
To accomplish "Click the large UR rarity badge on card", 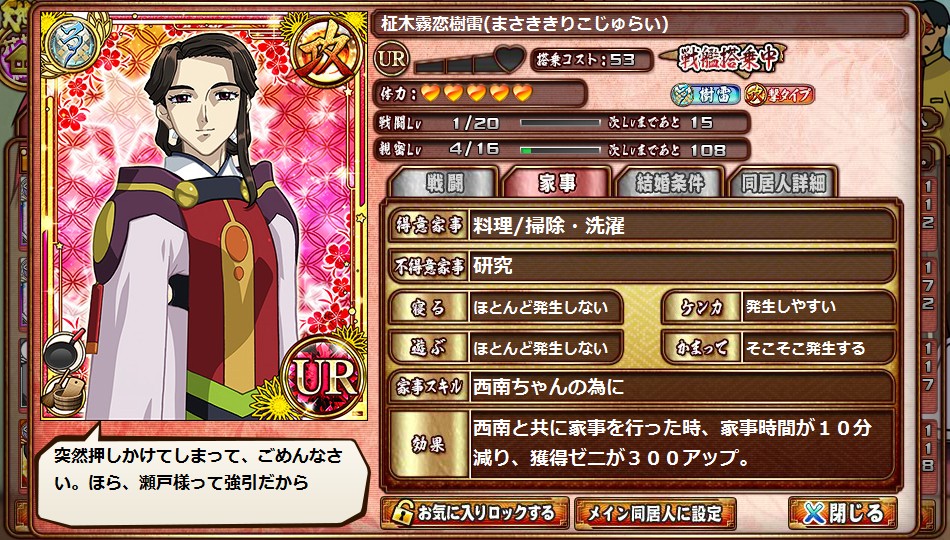I will pos(324,378).
